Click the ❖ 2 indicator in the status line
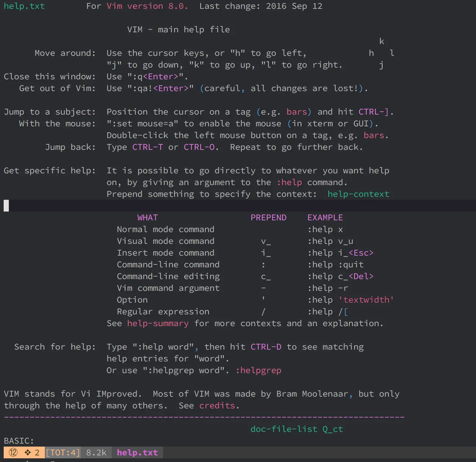The width and height of the screenshot is (476, 462). point(32,452)
